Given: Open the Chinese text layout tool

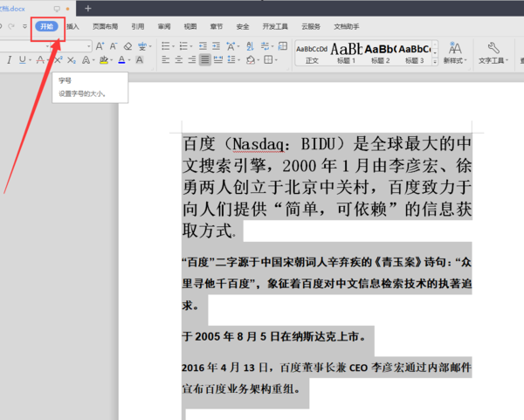Looking at the screenshot, I should coord(231,45).
